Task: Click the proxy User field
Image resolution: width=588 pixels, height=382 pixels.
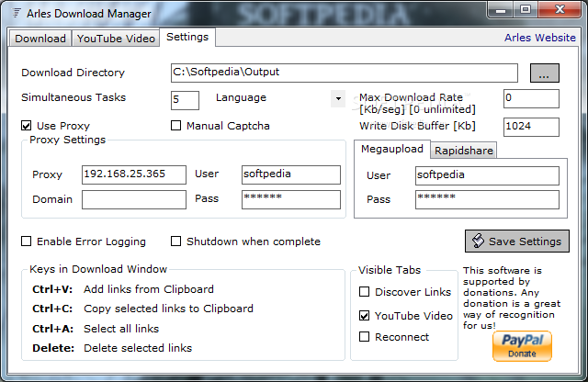Action: click(x=291, y=174)
